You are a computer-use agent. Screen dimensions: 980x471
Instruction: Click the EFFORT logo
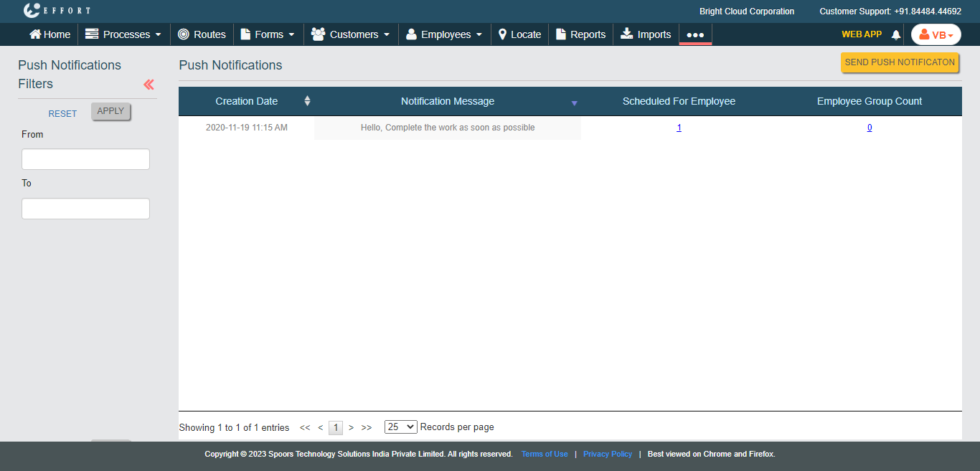(57, 11)
